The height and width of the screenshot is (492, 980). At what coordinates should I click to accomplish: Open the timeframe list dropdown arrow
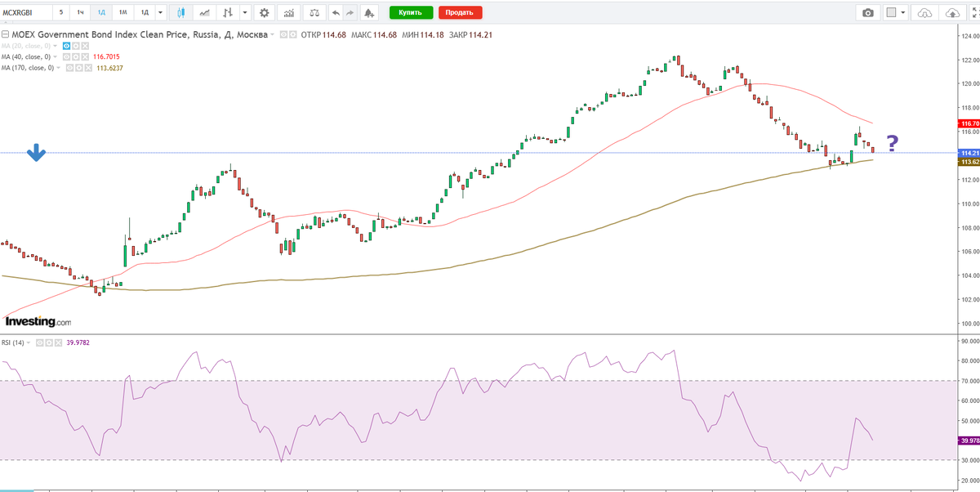coord(161,12)
